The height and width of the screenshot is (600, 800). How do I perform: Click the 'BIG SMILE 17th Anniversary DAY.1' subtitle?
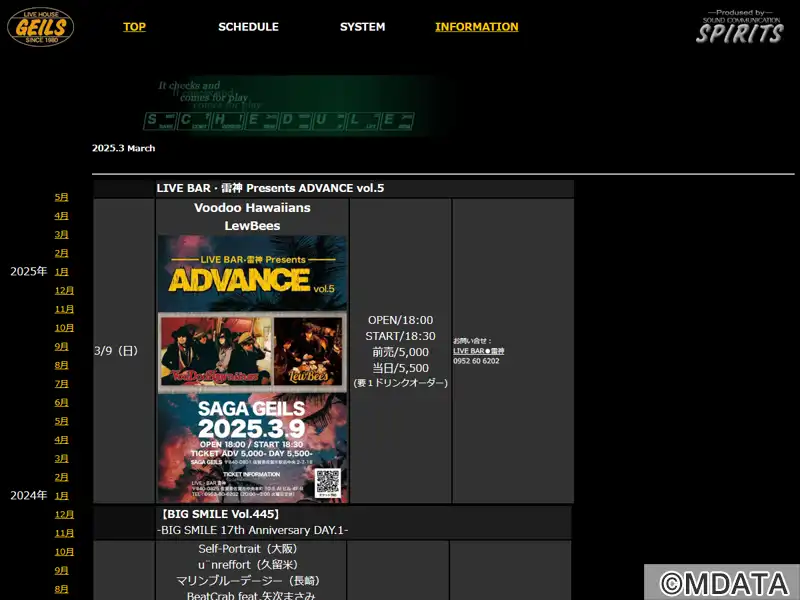253,530
